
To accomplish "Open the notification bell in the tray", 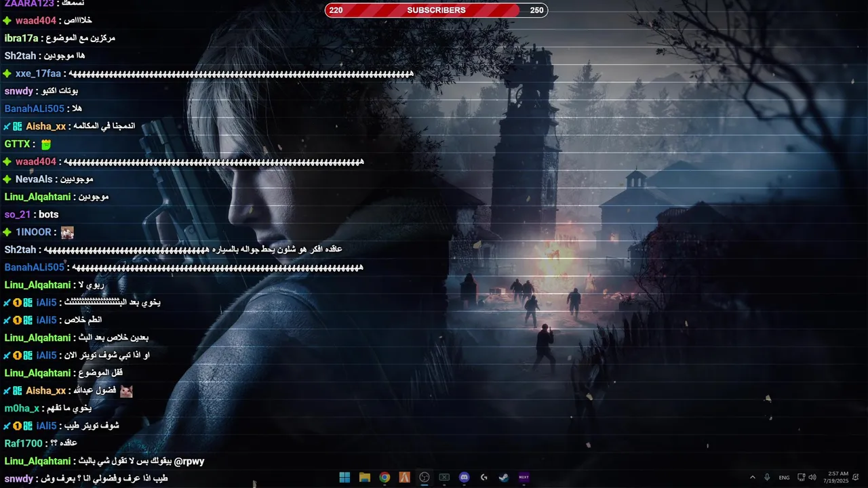I will [856, 477].
